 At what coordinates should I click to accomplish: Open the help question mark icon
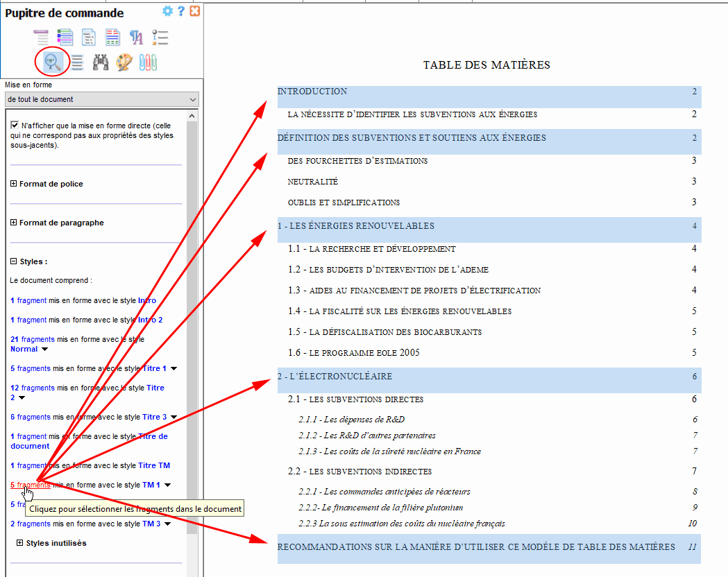(182, 11)
